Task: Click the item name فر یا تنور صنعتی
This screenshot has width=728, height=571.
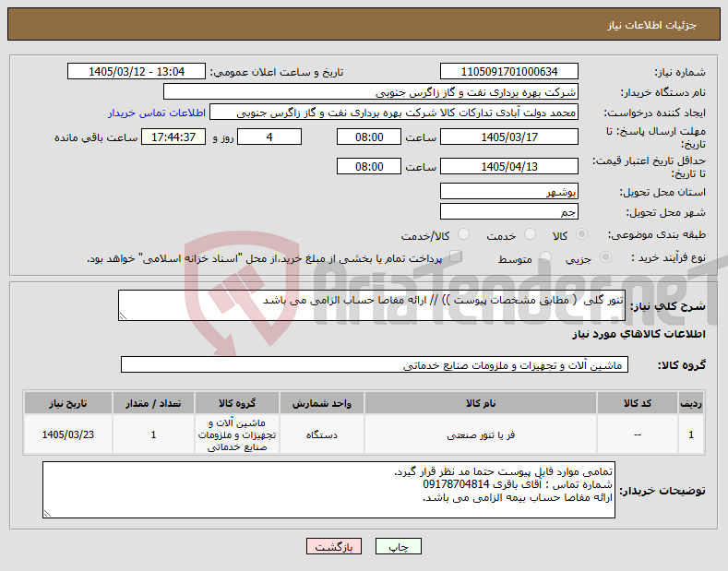Action: [x=481, y=435]
